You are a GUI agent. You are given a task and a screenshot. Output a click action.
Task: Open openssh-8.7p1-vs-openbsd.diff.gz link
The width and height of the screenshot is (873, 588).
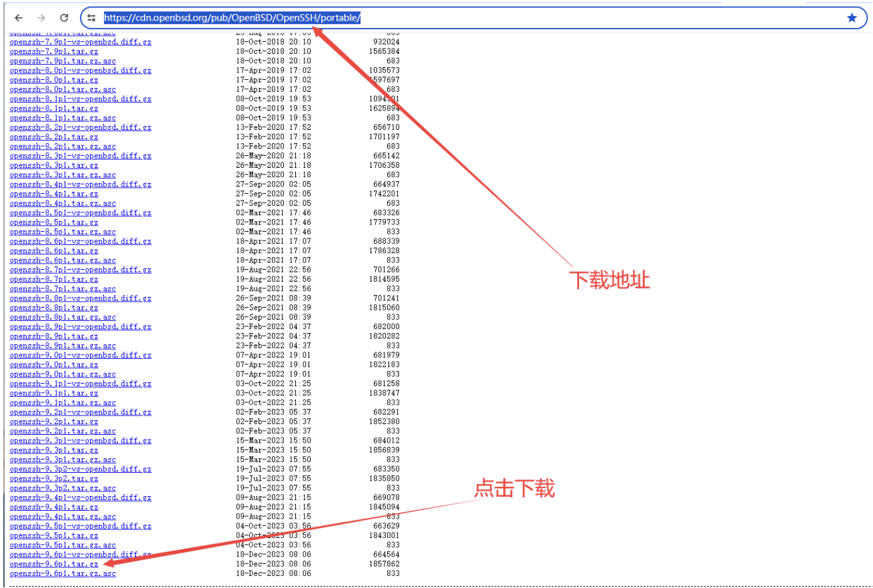coord(81,270)
